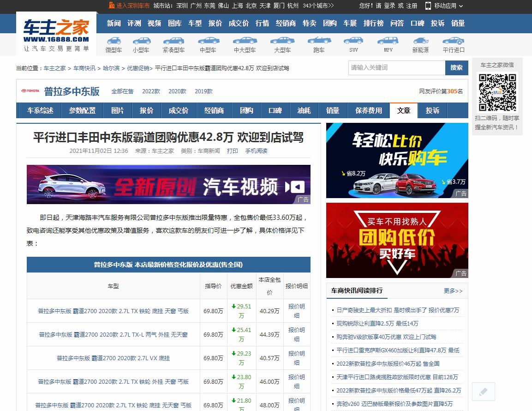Click the 车主之家微信 QR code

(x=497, y=92)
